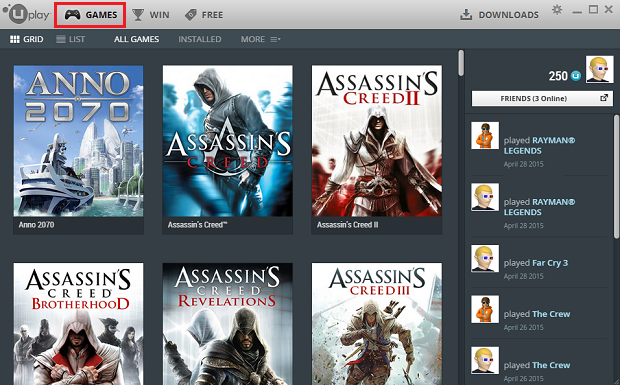Open first RAYMAN® LEGENDS link in feed
Screen dimensions: 620x385
tap(539, 145)
